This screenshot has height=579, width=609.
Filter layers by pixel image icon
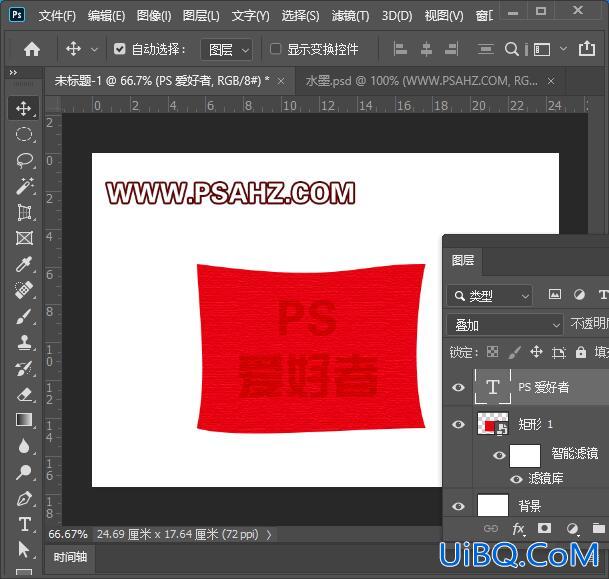pyautogui.click(x=555, y=295)
